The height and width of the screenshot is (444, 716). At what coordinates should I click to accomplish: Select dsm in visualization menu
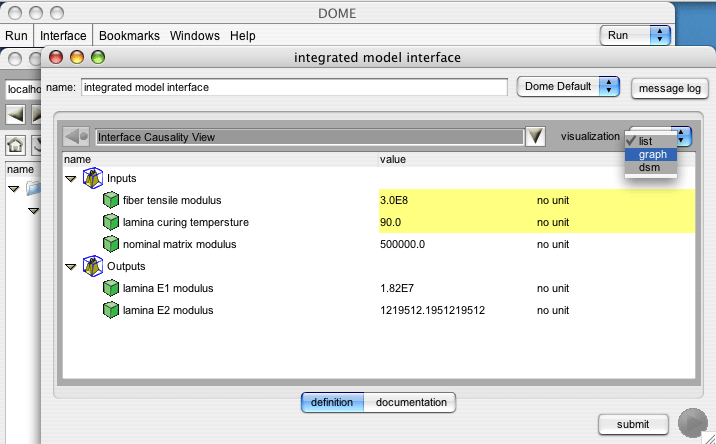tap(651, 167)
